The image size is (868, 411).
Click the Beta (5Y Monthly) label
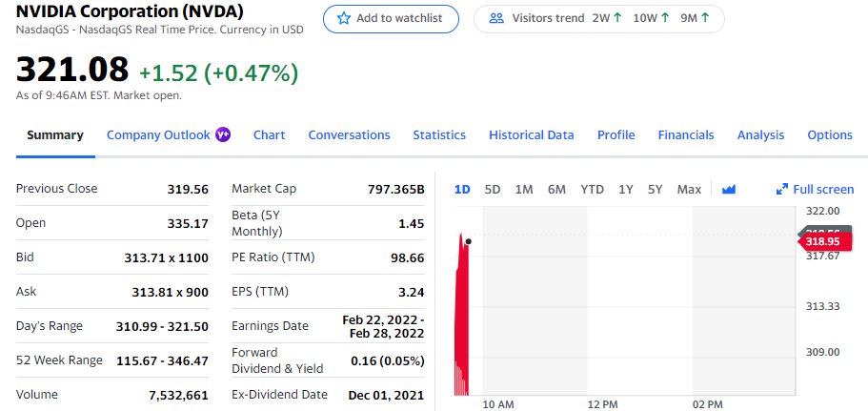tap(257, 223)
